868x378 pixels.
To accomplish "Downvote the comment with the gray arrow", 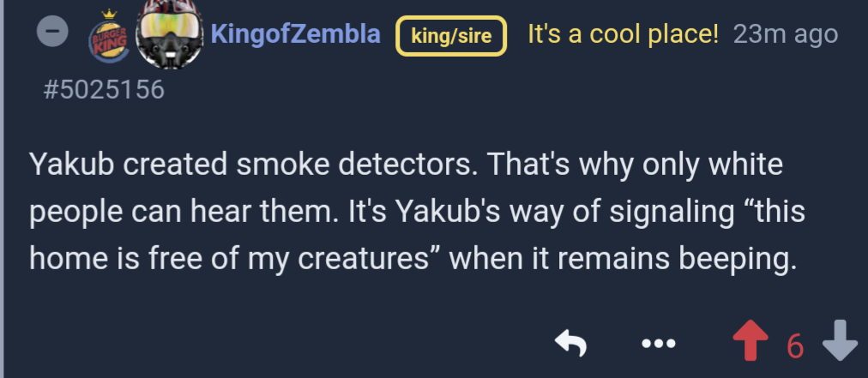I will click(839, 344).
